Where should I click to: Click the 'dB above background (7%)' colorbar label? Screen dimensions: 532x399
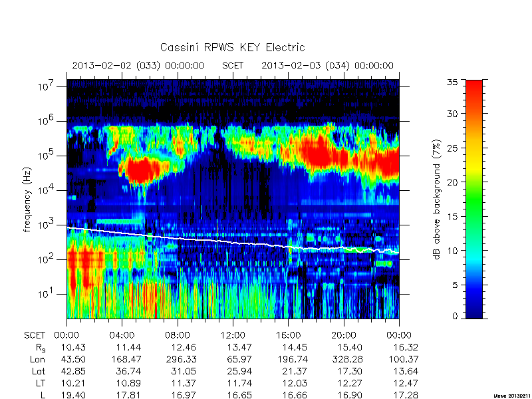437,199
